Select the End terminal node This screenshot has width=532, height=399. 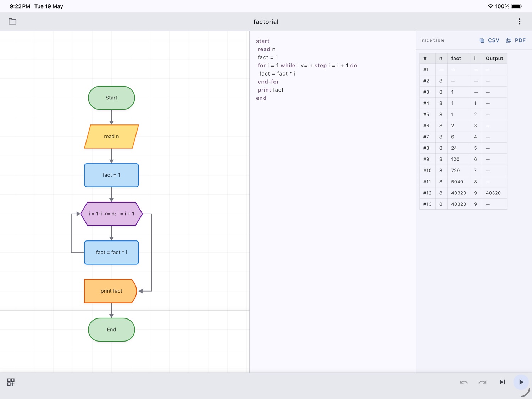click(x=111, y=330)
